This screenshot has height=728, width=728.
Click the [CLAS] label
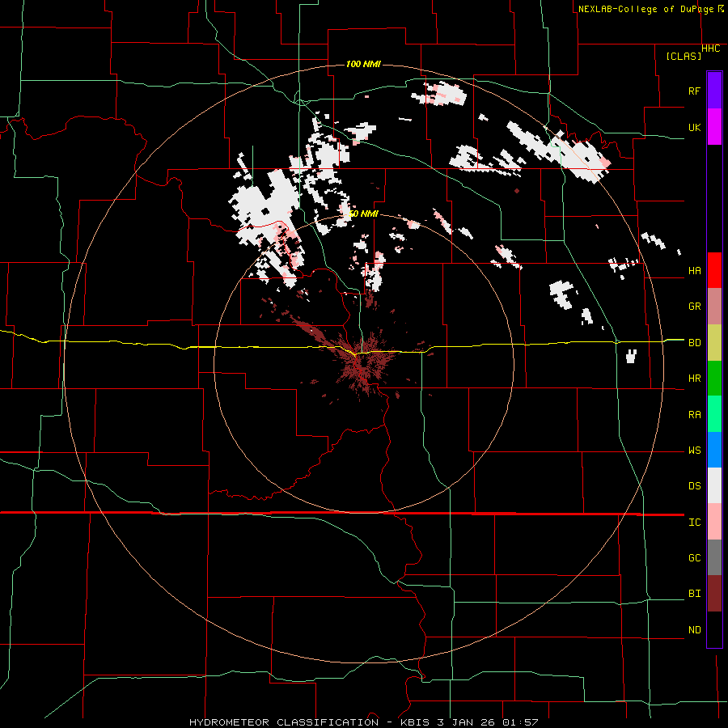[684, 56]
